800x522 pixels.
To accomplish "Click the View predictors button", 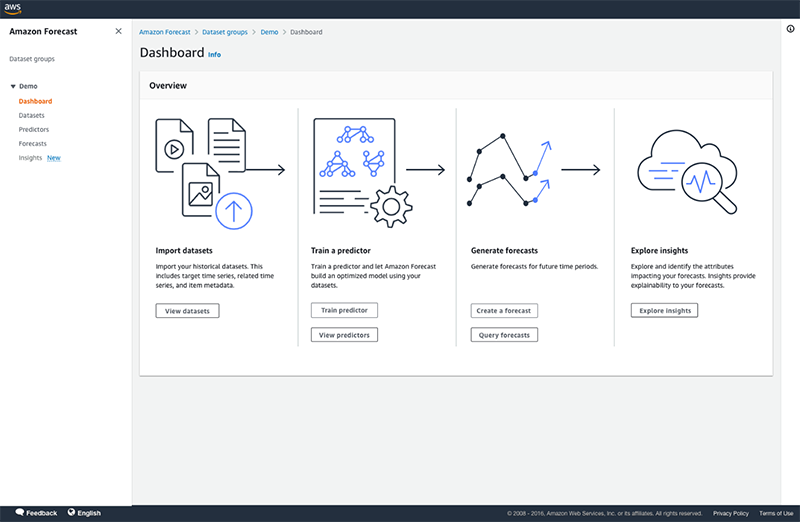I will [344, 335].
